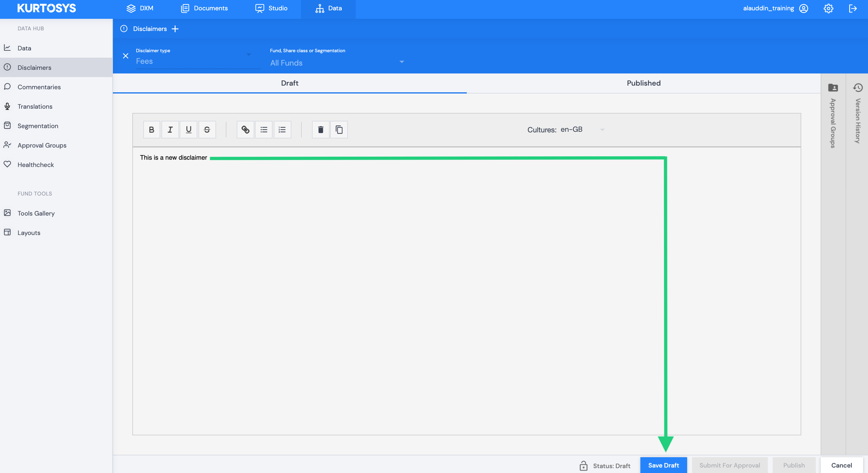Click the Status: Draft label
Image resolution: width=868 pixels, height=473 pixels.
pos(612,466)
